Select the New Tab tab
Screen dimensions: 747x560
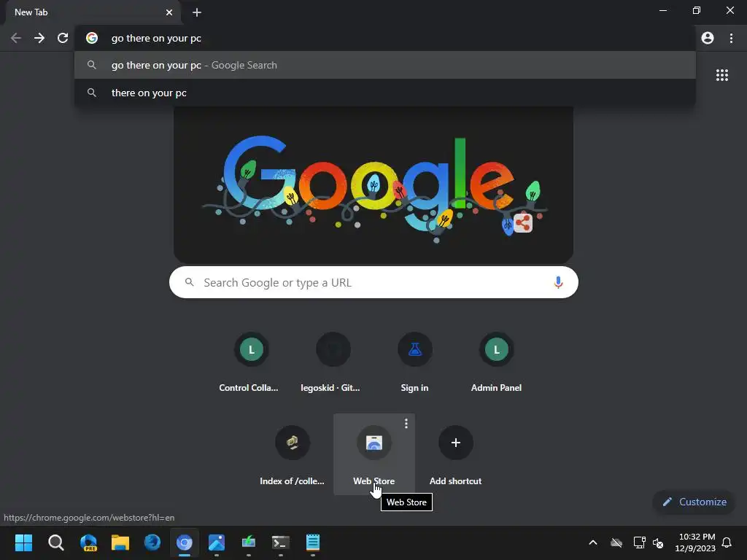pyautogui.click(x=93, y=12)
